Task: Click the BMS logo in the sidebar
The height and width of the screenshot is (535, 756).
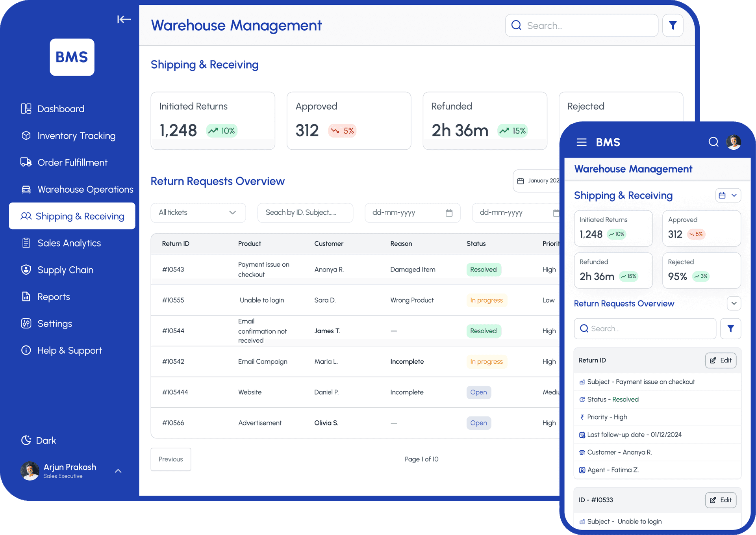Action: click(72, 57)
